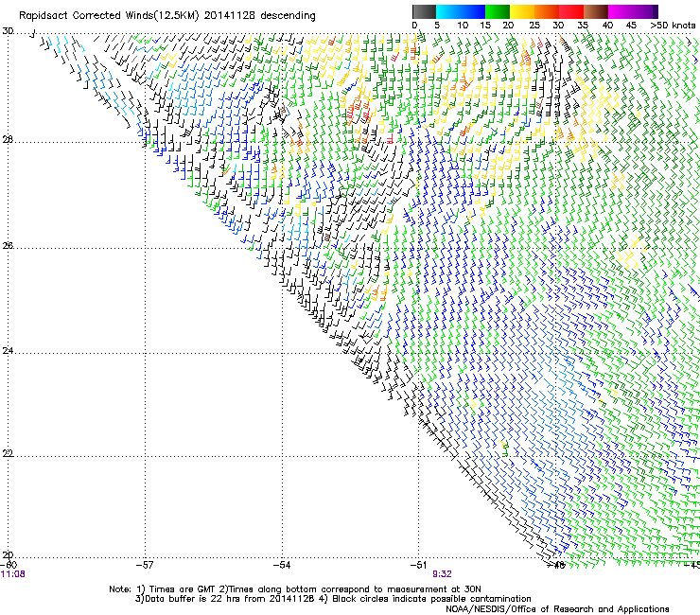Viewport: 700px width, 615px height.
Task: Click the green 15-20 knots color bar segment
Action: 498,11
